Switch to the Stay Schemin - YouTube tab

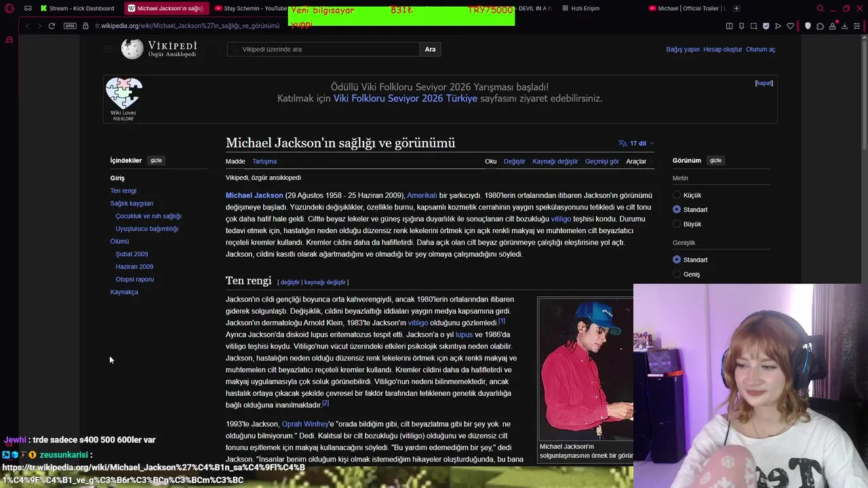pos(251,8)
